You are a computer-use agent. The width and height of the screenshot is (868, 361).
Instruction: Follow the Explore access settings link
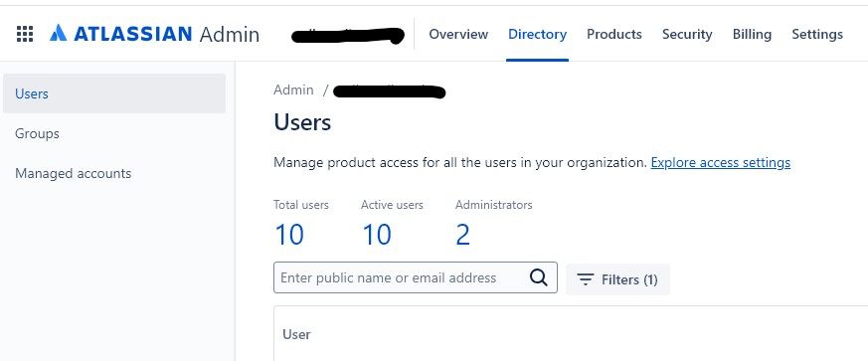720,162
